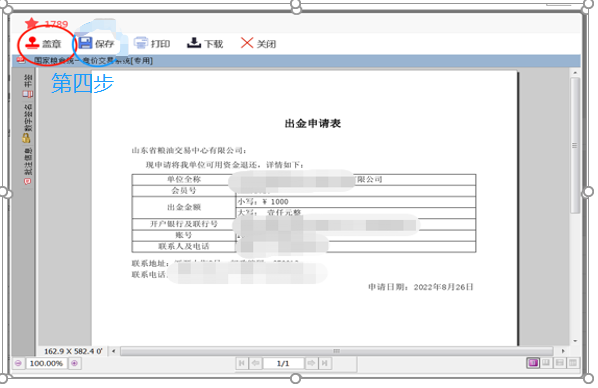This screenshot has height=388, width=598.
Task: Open the bookmark sidebar panel icon
Action: [28, 94]
